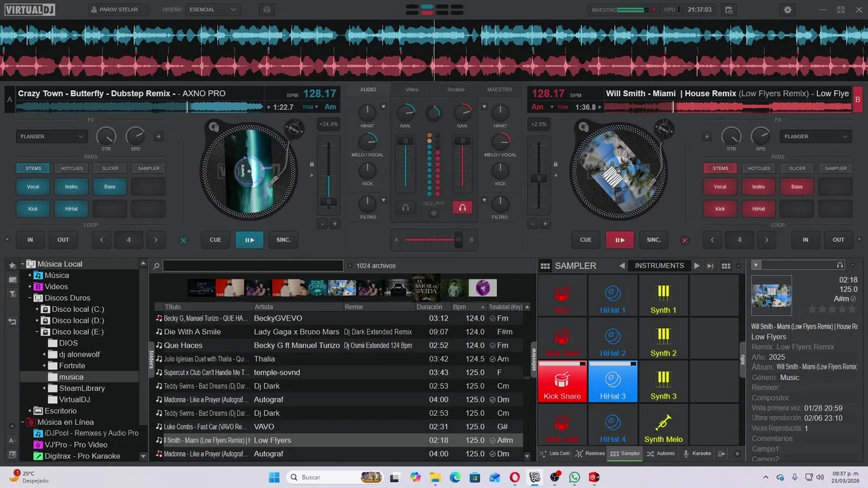Click the prelisten play icon in info panel
868x488 pixels.
coord(756,265)
